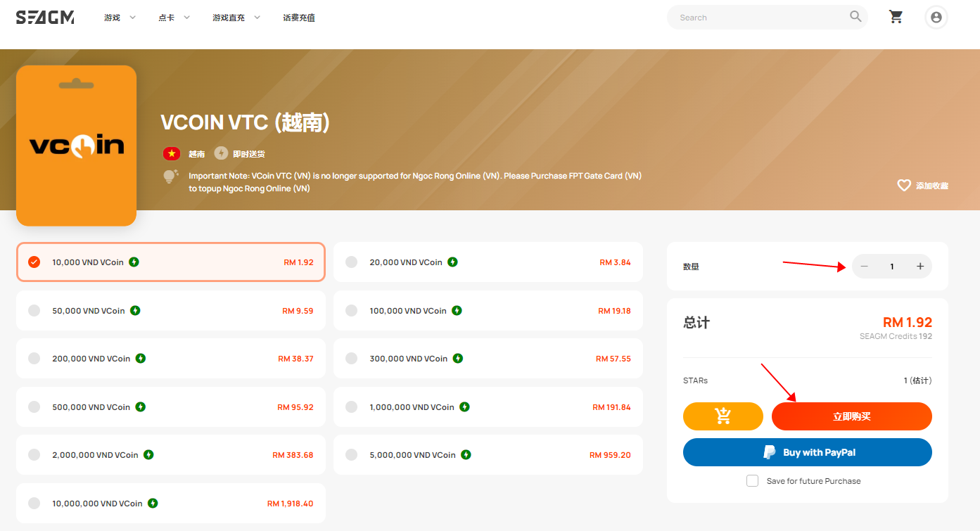The width and height of the screenshot is (980, 531).
Task: Click the SEAGM Credits 192 text
Action: 896,336
